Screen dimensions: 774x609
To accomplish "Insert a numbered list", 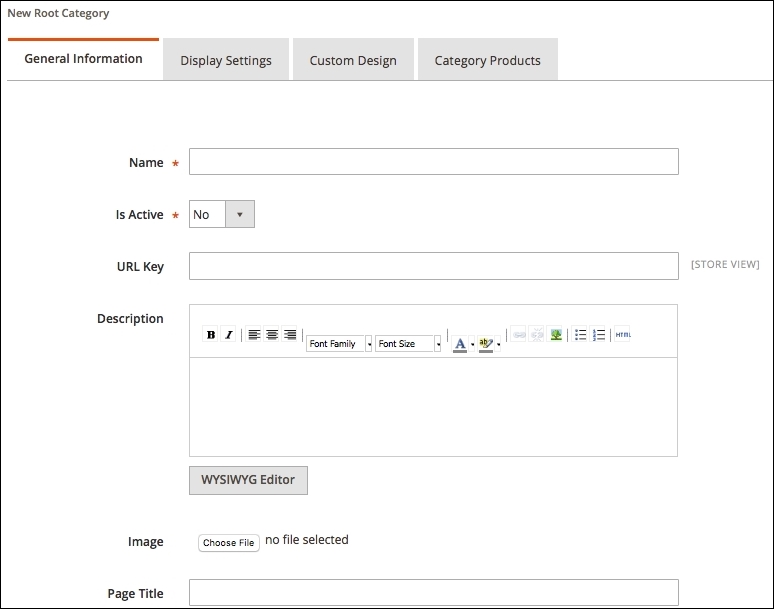I will [598, 335].
